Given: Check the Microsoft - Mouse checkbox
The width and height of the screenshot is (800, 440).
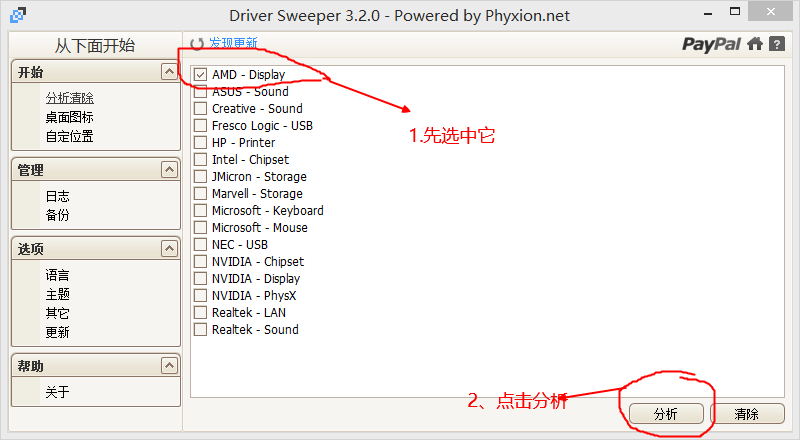Looking at the screenshot, I should (x=201, y=228).
